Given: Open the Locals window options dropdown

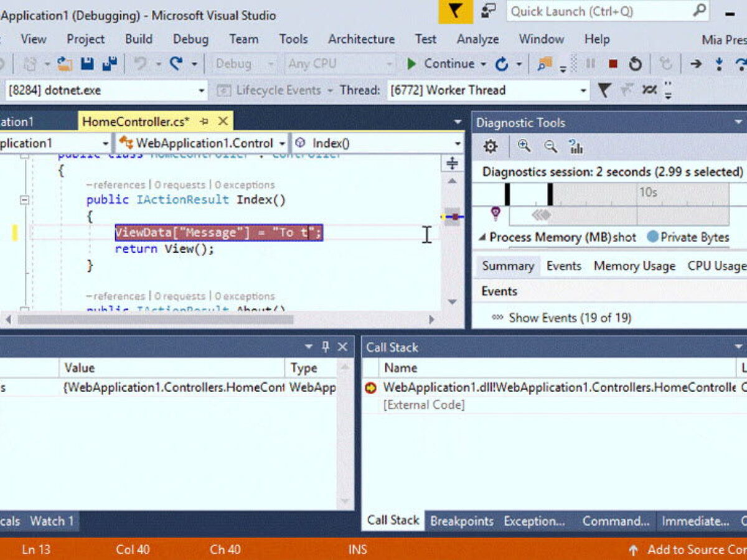Looking at the screenshot, I should [x=309, y=347].
